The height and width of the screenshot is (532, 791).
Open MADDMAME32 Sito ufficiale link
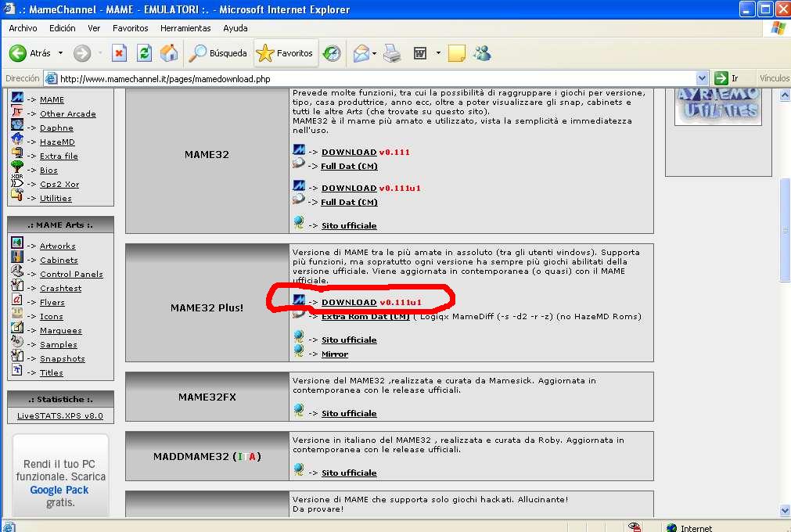349,473
